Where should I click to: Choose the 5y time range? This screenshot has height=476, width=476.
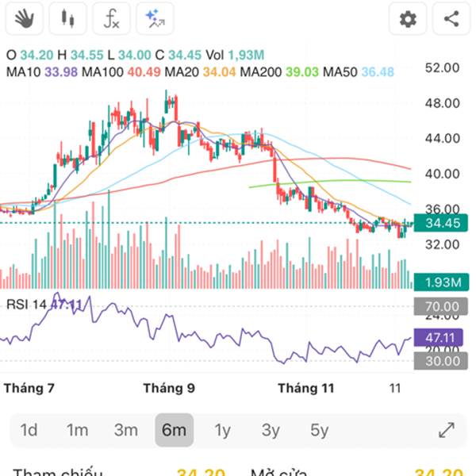click(319, 430)
